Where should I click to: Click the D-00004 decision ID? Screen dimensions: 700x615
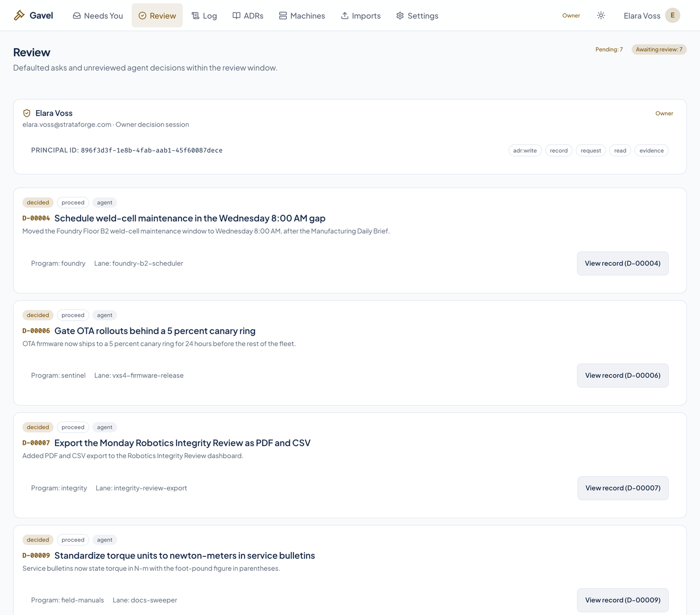(36, 219)
